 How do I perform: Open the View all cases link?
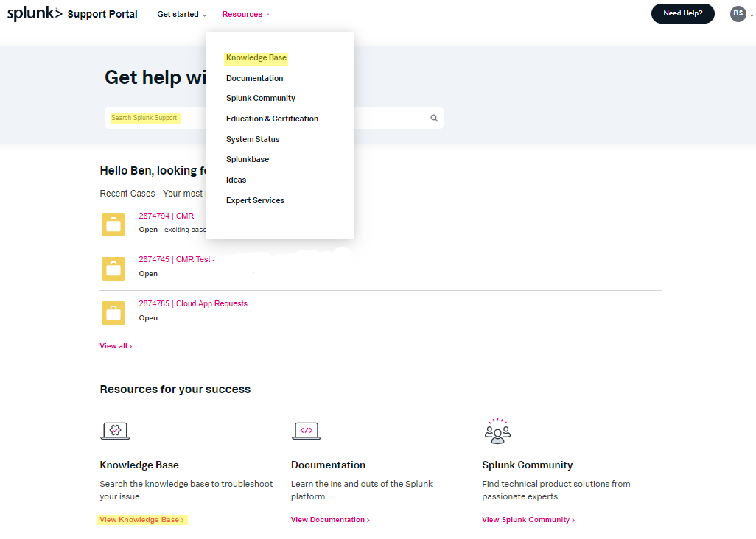[x=115, y=345]
